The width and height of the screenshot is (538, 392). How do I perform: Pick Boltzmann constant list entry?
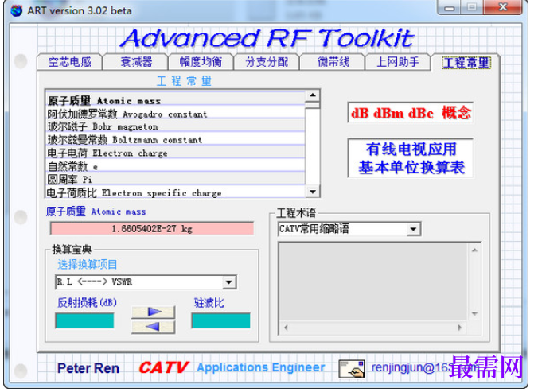point(175,139)
